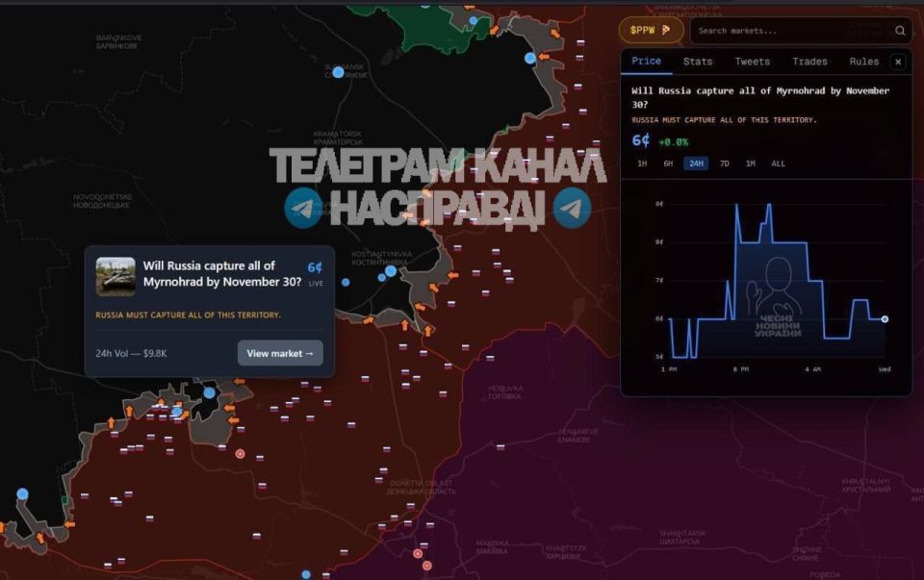The height and width of the screenshot is (580, 924).
Task: Open the Trades tab
Action: click(808, 62)
